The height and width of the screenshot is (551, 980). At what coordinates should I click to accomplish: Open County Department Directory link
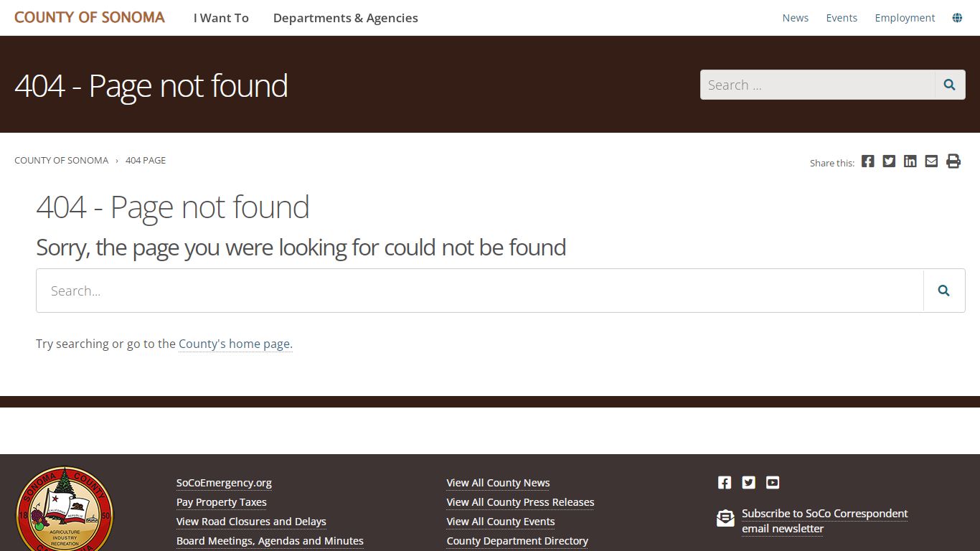coord(517,541)
